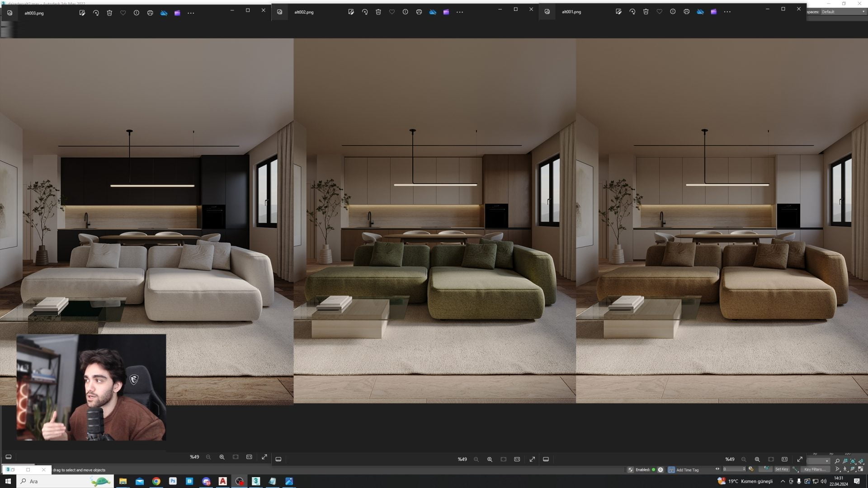This screenshot has height=488, width=868.
Task: Toggle filmstrip view in alt003.png window
Action: point(9,457)
